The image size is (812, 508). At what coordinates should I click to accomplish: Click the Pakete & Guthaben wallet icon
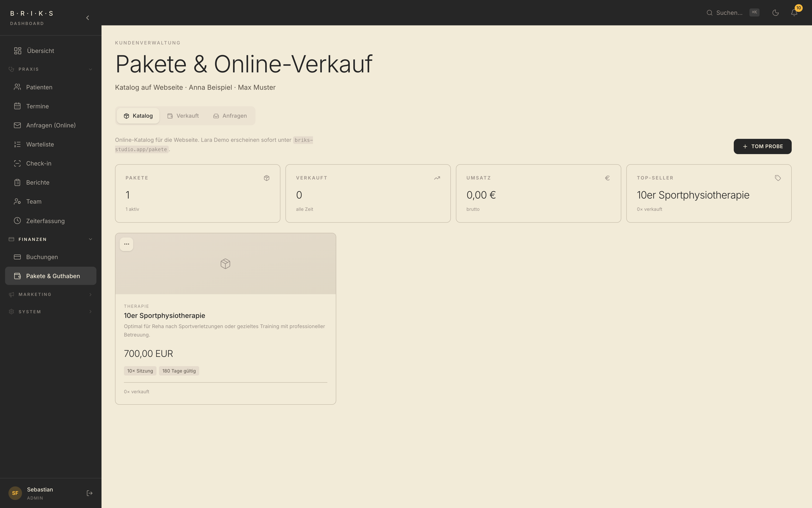point(18,276)
